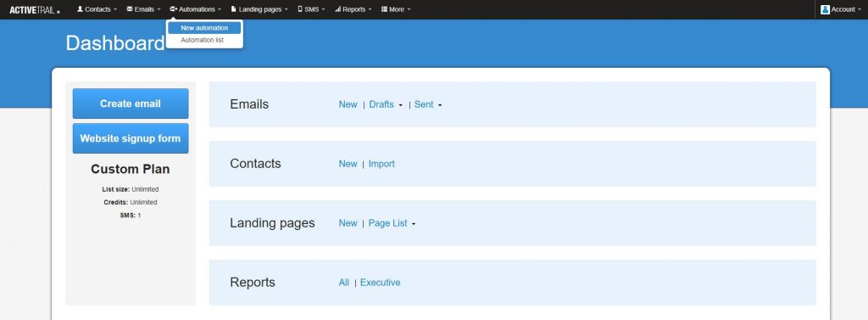The width and height of the screenshot is (868, 320).
Task: Click the Contacts person icon in navbar
Action: [80, 8]
